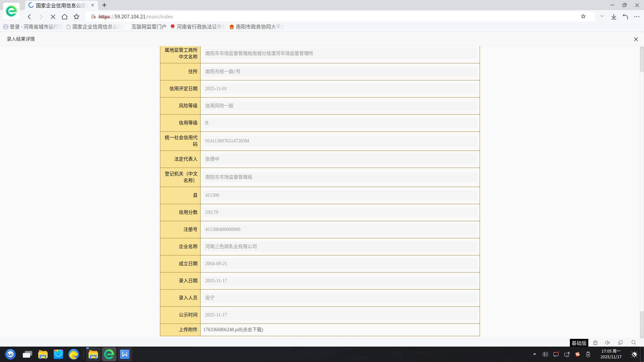Viewport: 644px width, 362px height.
Task: Click the browser back arrow
Action: point(30,17)
